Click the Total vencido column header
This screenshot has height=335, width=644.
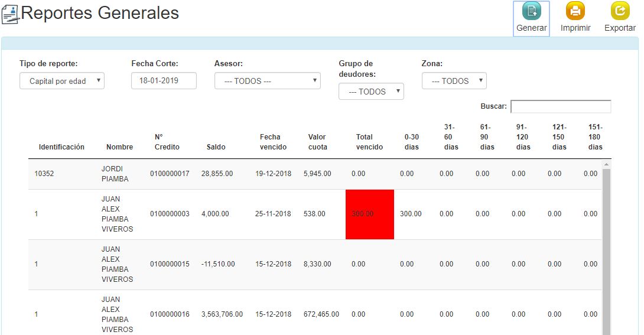tap(369, 142)
